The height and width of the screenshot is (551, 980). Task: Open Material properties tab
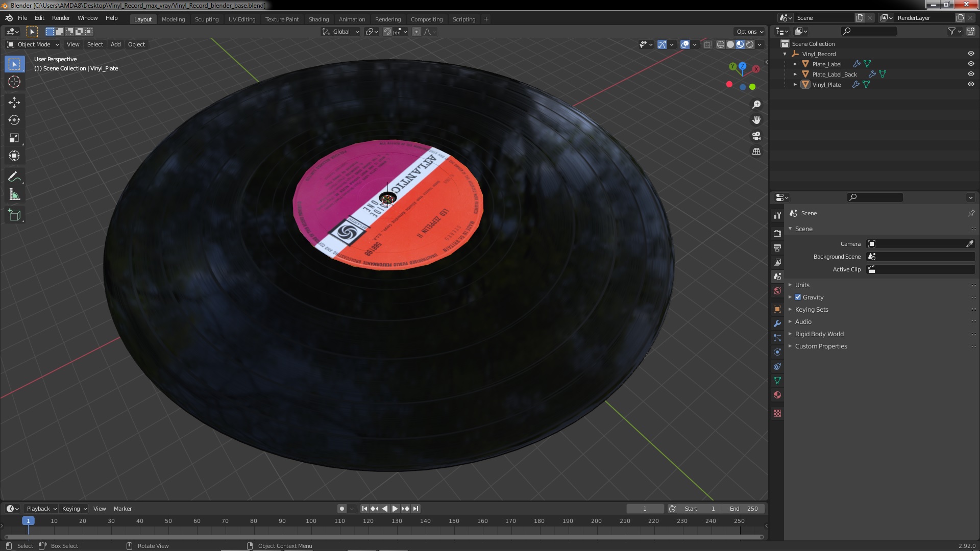(x=777, y=395)
